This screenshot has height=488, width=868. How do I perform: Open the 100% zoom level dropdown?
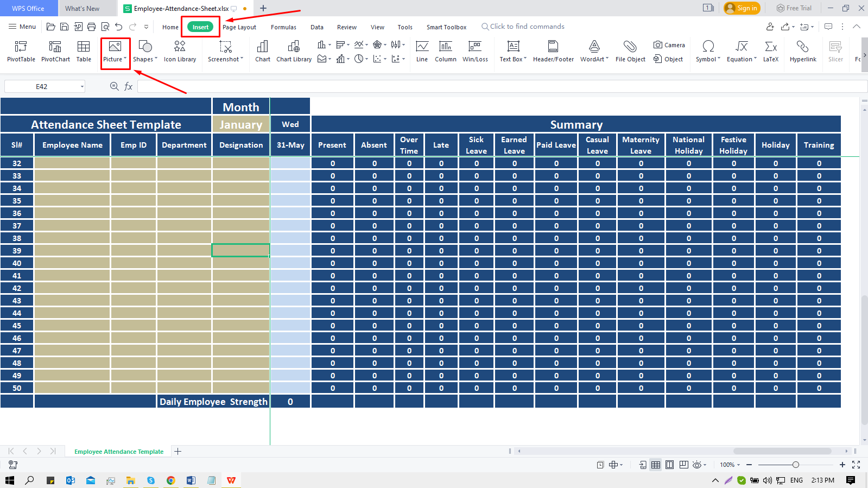click(x=730, y=465)
